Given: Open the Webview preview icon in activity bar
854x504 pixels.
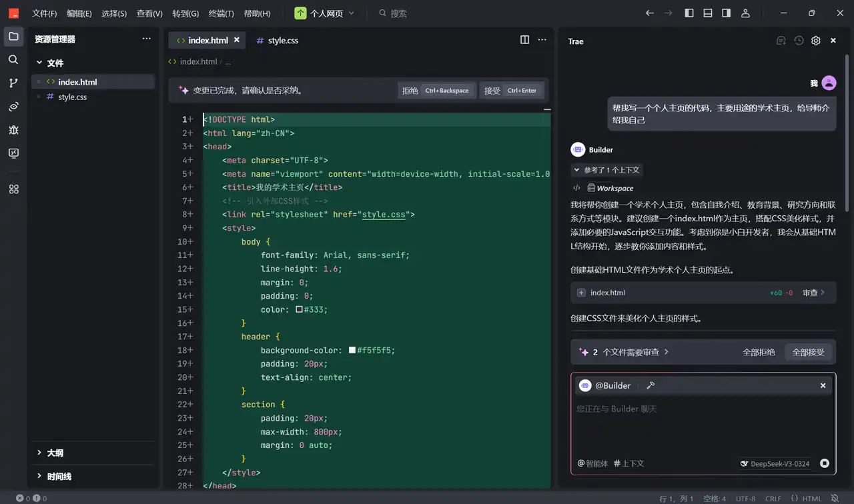Looking at the screenshot, I should [x=13, y=106].
